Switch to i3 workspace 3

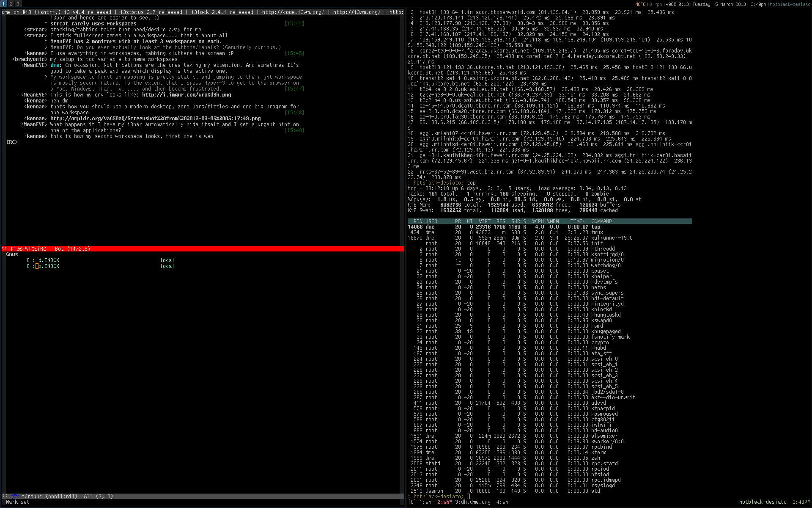click(x=18, y=4)
